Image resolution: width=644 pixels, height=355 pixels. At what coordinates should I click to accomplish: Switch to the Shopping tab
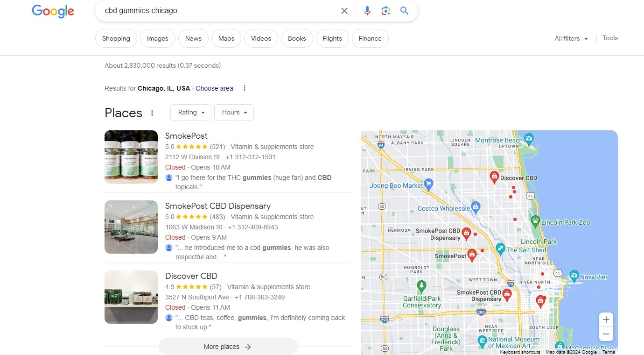116,38
